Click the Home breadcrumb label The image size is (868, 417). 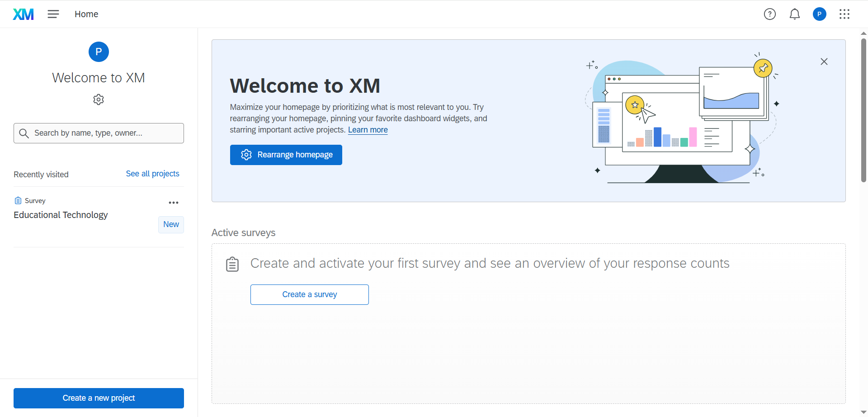click(86, 14)
